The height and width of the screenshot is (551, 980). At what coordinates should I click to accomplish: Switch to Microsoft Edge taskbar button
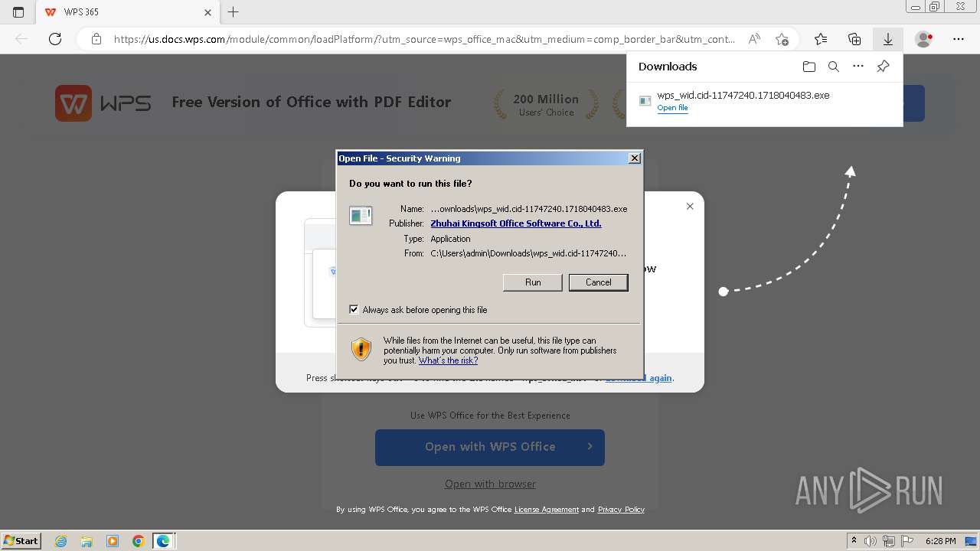164,541
